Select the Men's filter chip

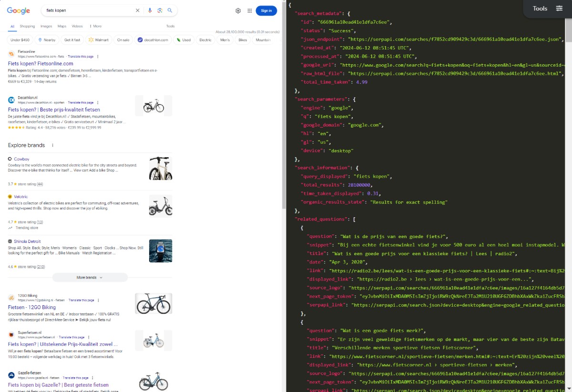225,40
